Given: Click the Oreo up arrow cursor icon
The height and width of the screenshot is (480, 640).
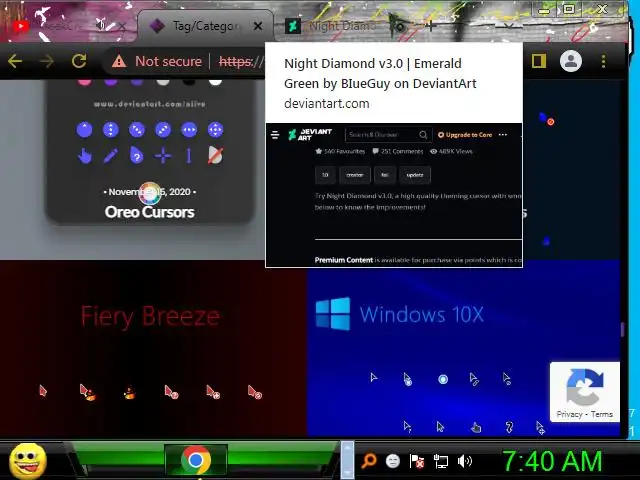Looking at the screenshot, I should (84, 130).
